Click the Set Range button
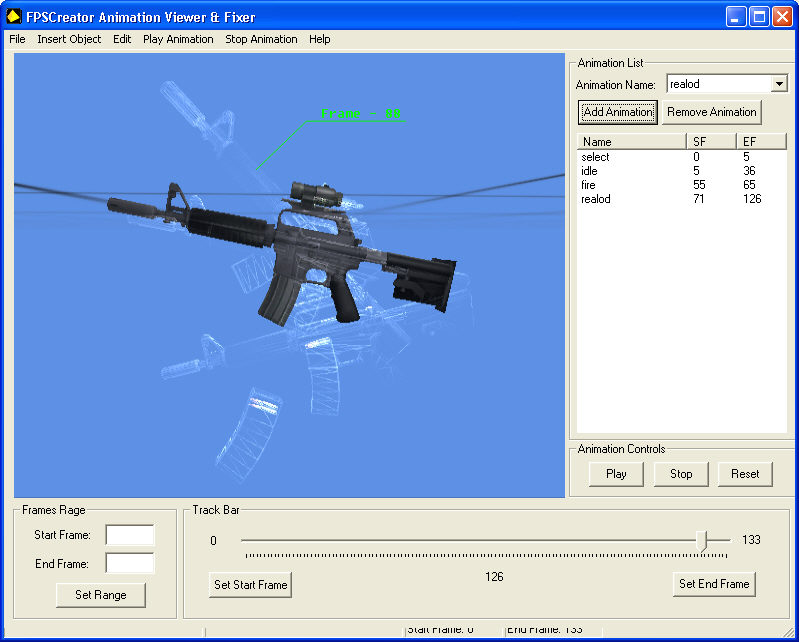 click(101, 595)
